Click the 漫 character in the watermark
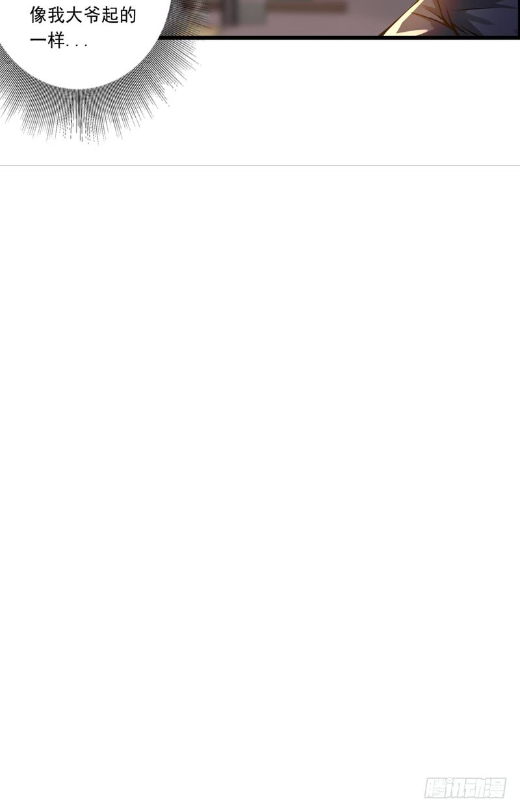 495,787
